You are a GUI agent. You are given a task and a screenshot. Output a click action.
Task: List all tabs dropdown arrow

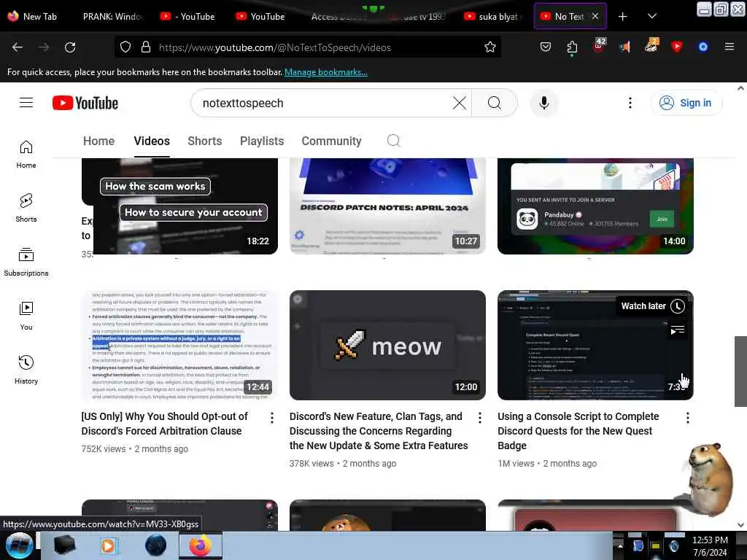point(652,16)
